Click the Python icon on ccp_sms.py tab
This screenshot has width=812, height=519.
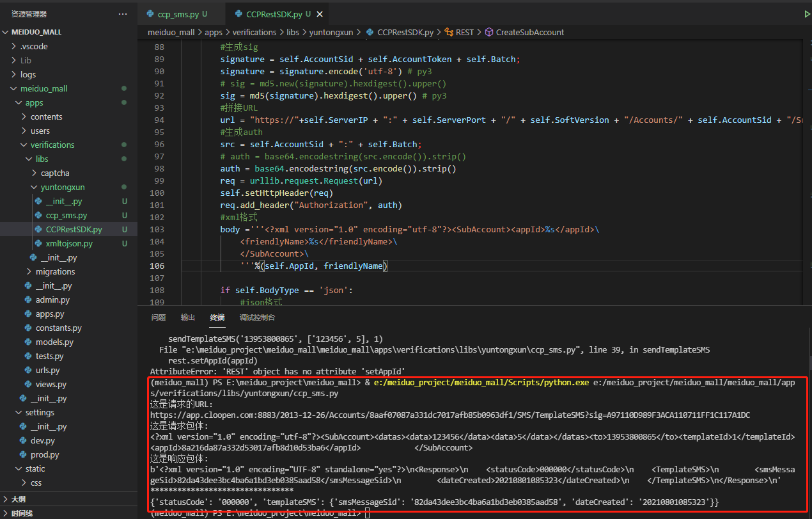point(150,14)
